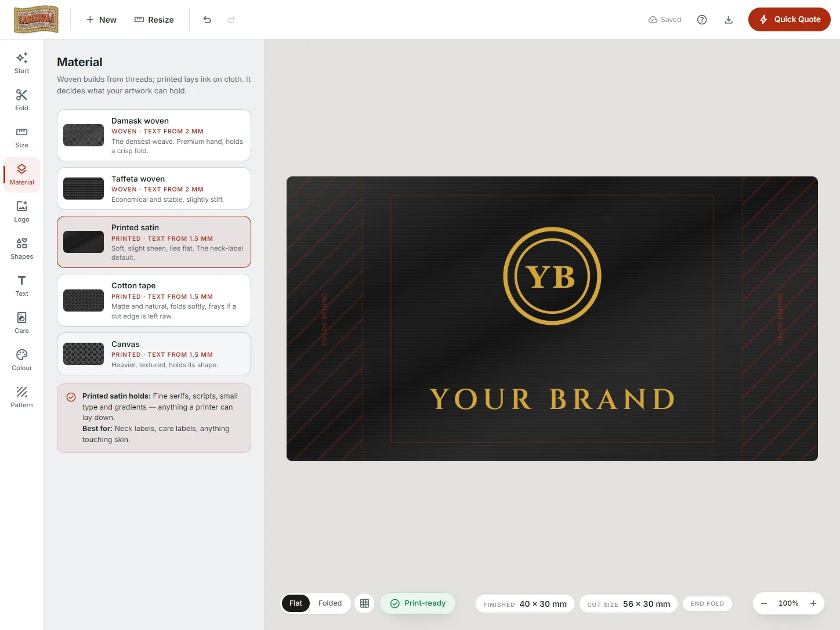Click the Cut size 56 × 30 mm chip
The height and width of the screenshot is (630, 840).
[628, 604]
